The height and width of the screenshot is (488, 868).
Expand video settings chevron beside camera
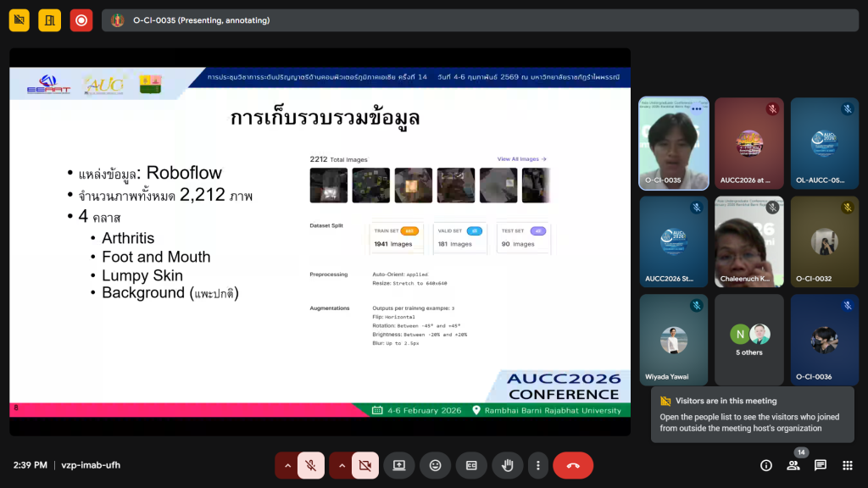click(x=342, y=465)
